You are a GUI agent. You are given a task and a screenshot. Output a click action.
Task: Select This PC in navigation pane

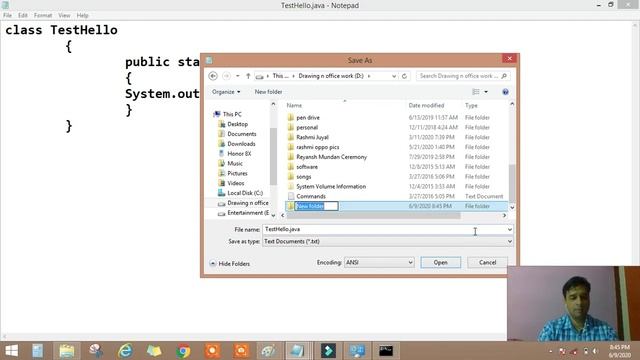tap(232, 114)
